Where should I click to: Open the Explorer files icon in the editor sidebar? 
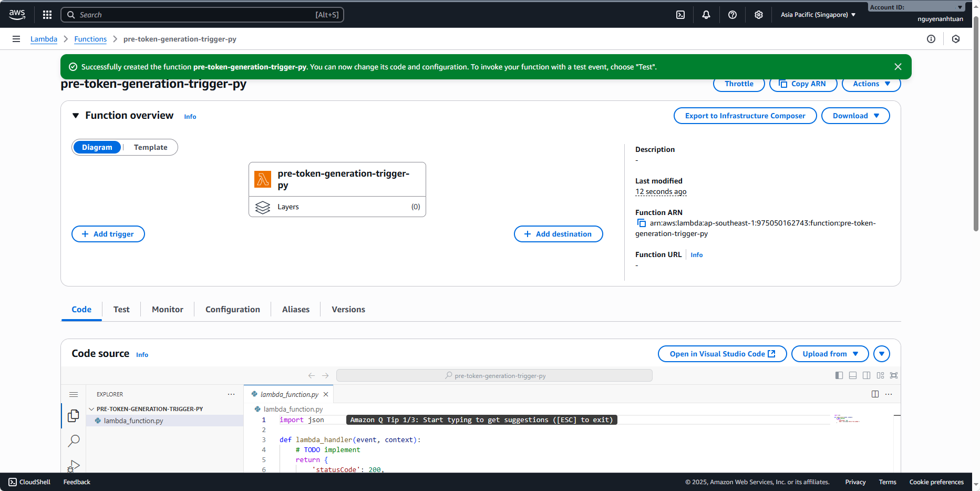pos(74,416)
